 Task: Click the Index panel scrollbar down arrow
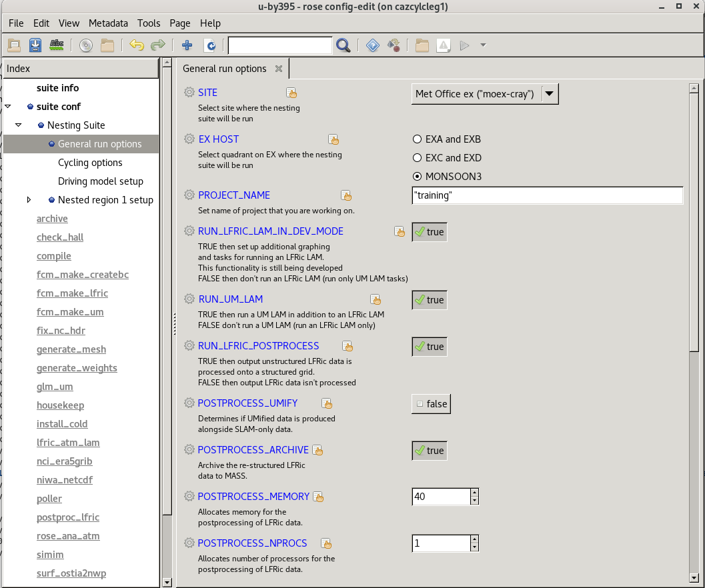[x=167, y=583]
